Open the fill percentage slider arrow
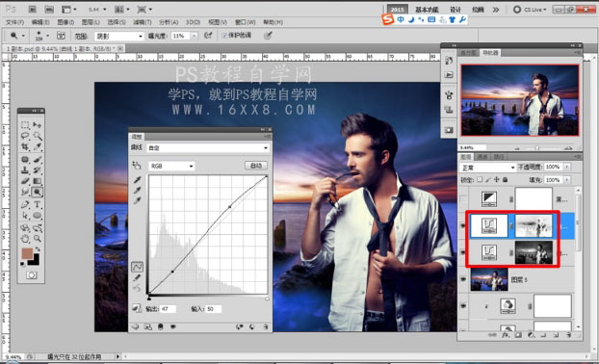The image size is (599, 364). pos(567,179)
